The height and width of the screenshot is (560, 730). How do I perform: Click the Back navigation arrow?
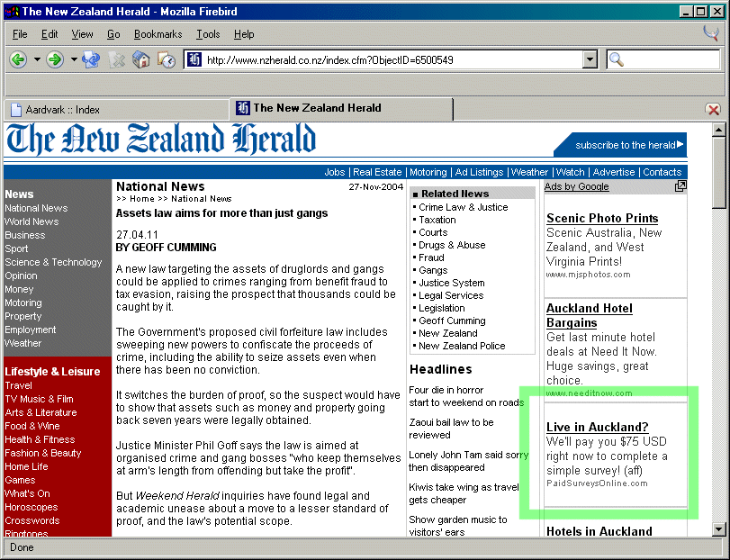point(18,60)
